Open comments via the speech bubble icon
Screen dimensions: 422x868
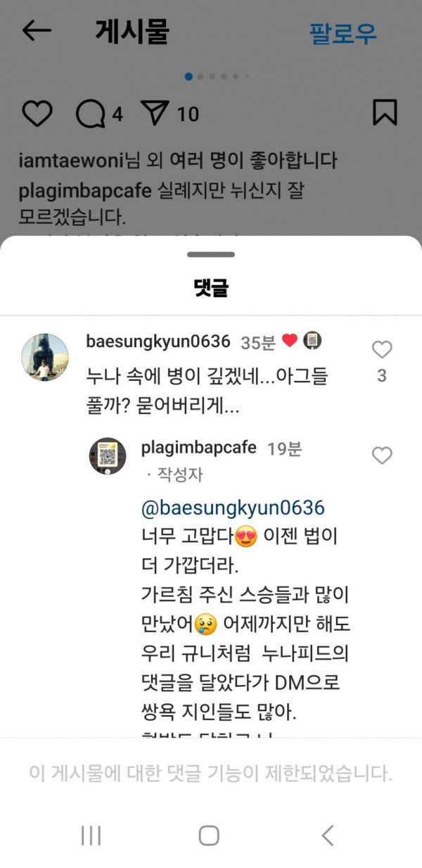point(90,114)
